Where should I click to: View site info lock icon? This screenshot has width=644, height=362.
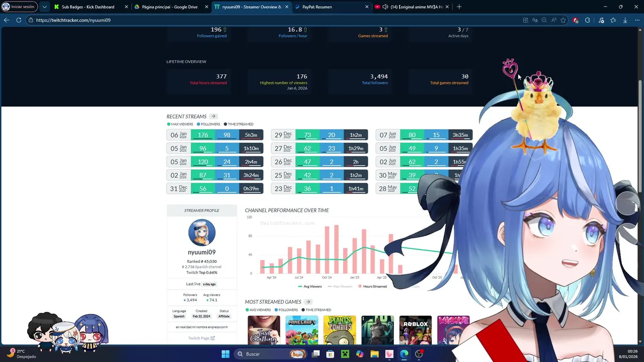pyautogui.click(x=31, y=20)
